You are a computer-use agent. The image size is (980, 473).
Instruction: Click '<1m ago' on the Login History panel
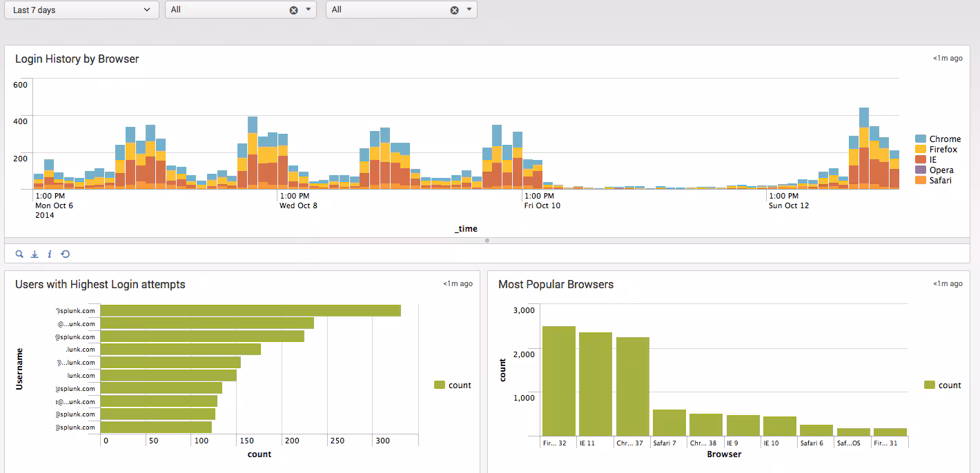(x=948, y=58)
